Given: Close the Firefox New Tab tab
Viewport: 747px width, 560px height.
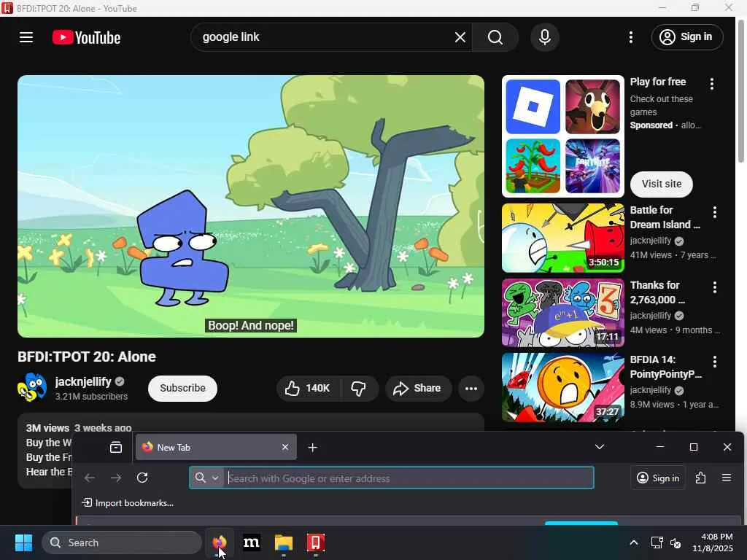Looking at the screenshot, I should pos(285,447).
